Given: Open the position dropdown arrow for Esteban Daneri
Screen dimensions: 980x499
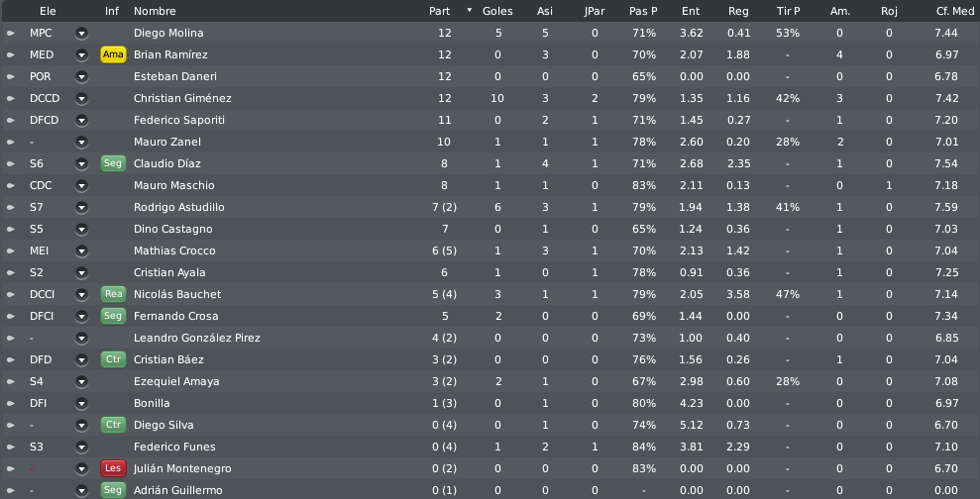Looking at the screenshot, I should pos(81,77).
